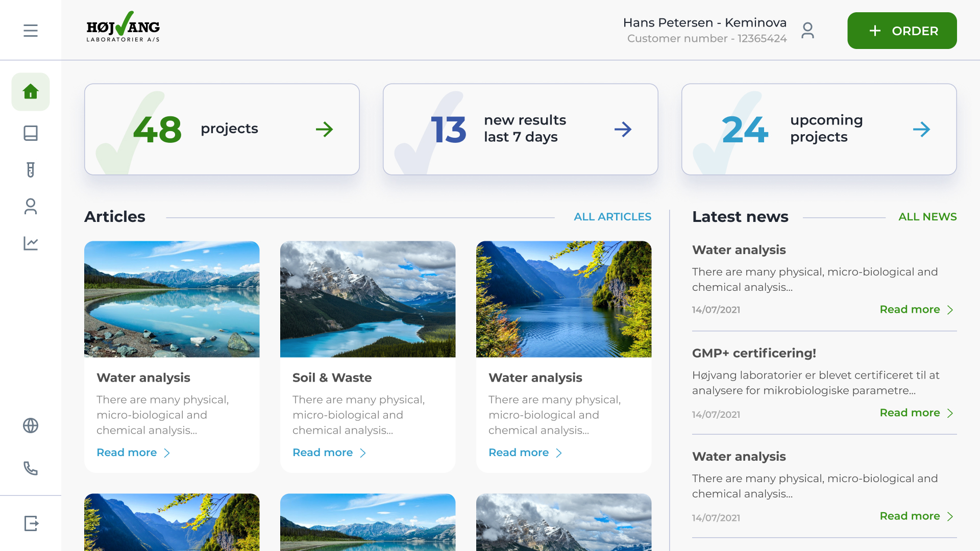Open the book icon in sidebar

(31, 133)
